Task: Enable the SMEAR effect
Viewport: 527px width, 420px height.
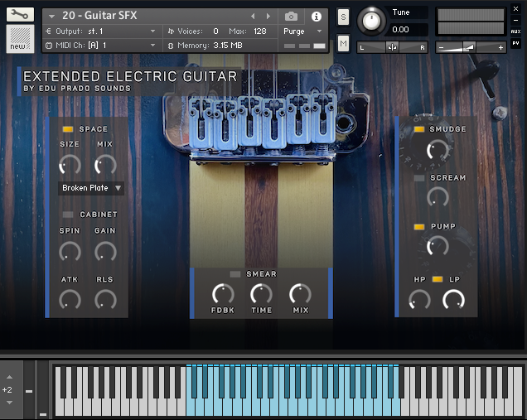Action: pyautogui.click(x=235, y=274)
